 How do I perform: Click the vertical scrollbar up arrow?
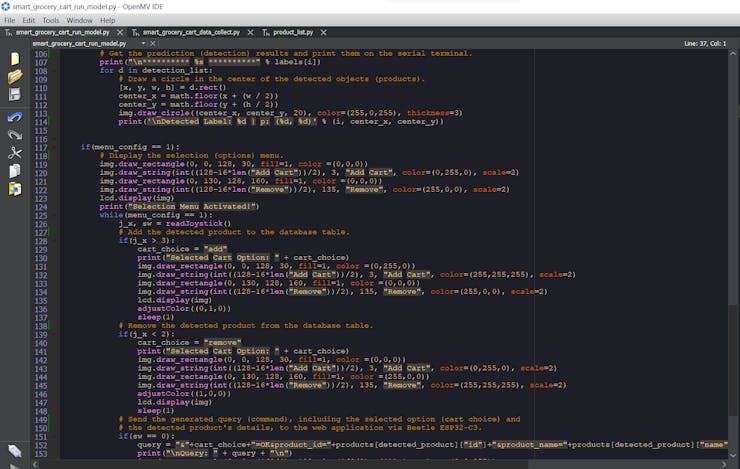tap(734, 54)
